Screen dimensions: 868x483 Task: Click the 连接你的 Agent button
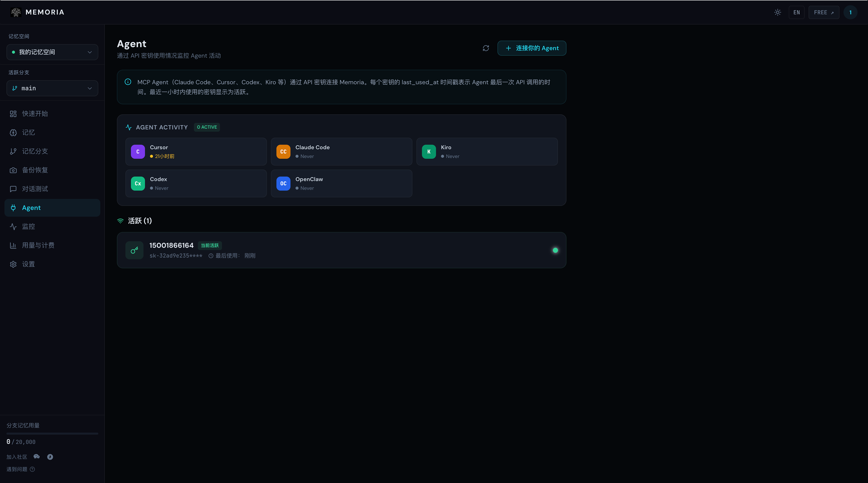point(532,48)
